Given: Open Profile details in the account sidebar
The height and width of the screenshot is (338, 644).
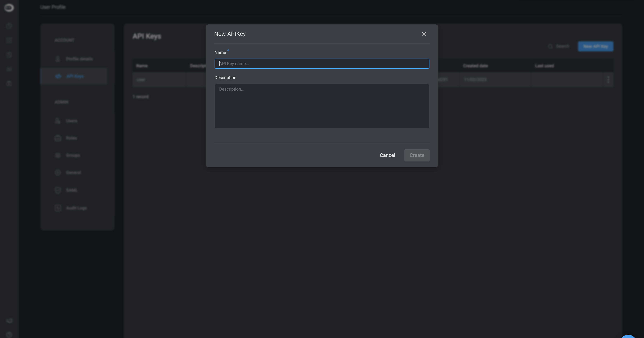Looking at the screenshot, I should [79, 59].
